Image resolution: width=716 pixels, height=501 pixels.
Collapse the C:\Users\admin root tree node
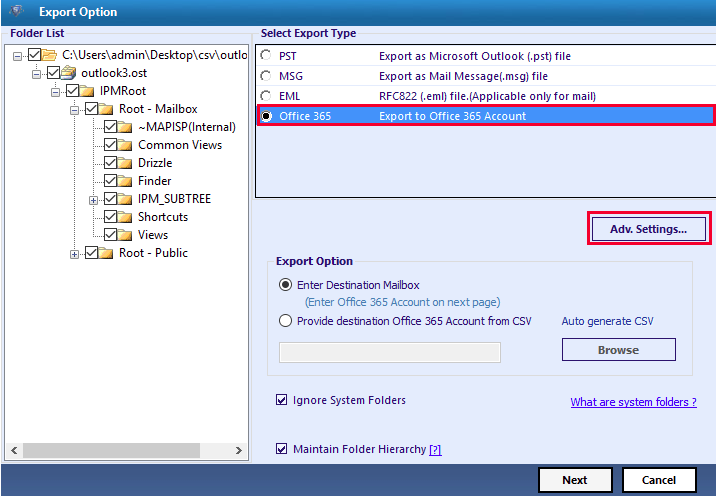click(x=17, y=57)
